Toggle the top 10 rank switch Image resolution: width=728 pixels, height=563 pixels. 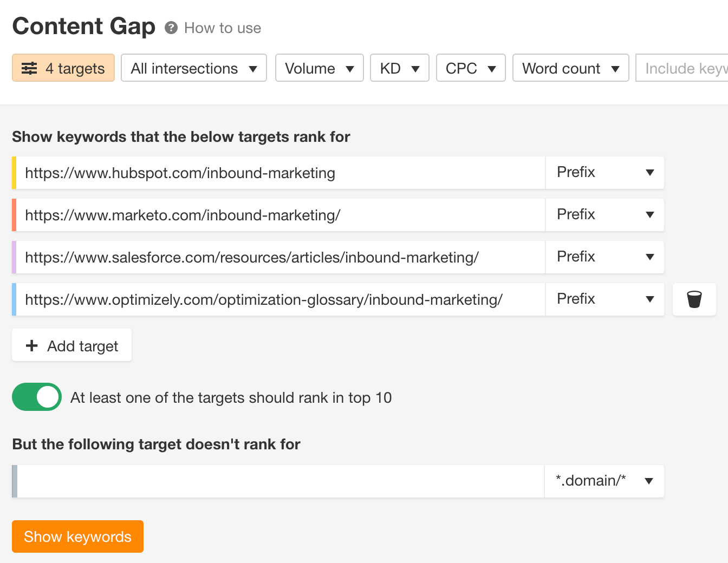tap(37, 397)
